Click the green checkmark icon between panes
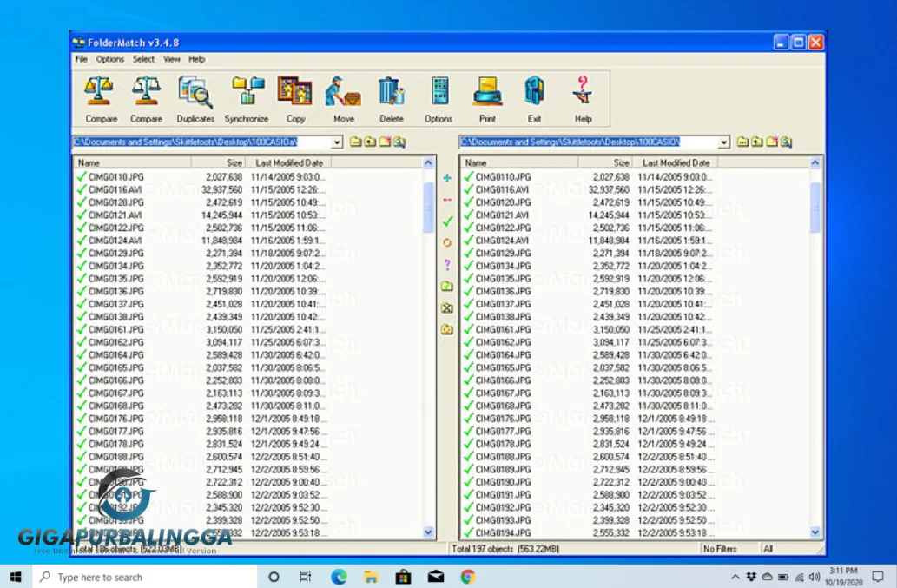This screenshot has height=588, width=897. [x=447, y=221]
